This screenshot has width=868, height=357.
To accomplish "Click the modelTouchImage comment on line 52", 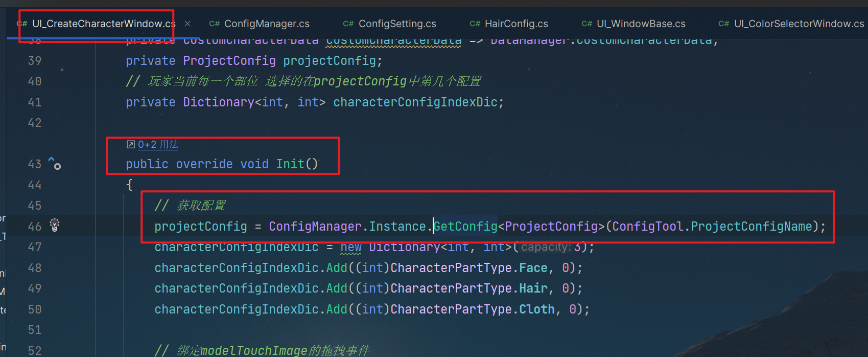I will click(x=262, y=350).
